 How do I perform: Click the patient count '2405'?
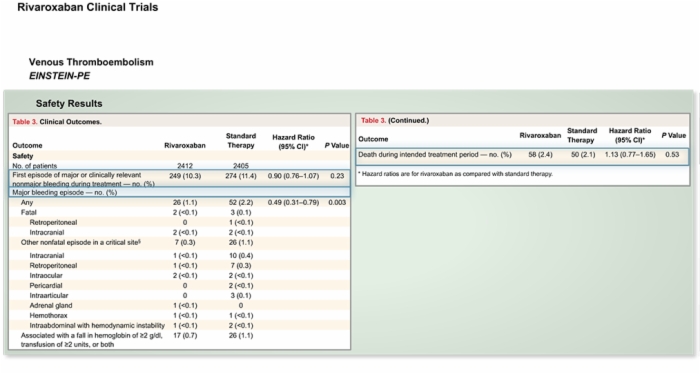tap(241, 166)
